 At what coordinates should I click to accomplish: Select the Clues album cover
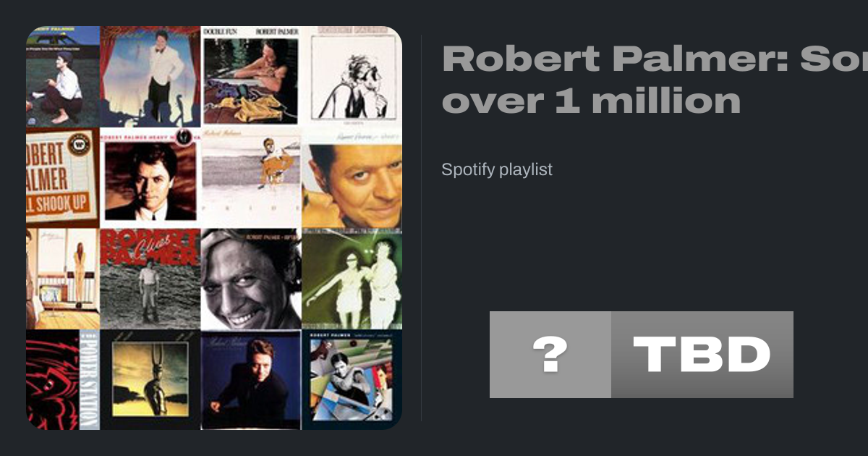pyautogui.click(x=150, y=279)
